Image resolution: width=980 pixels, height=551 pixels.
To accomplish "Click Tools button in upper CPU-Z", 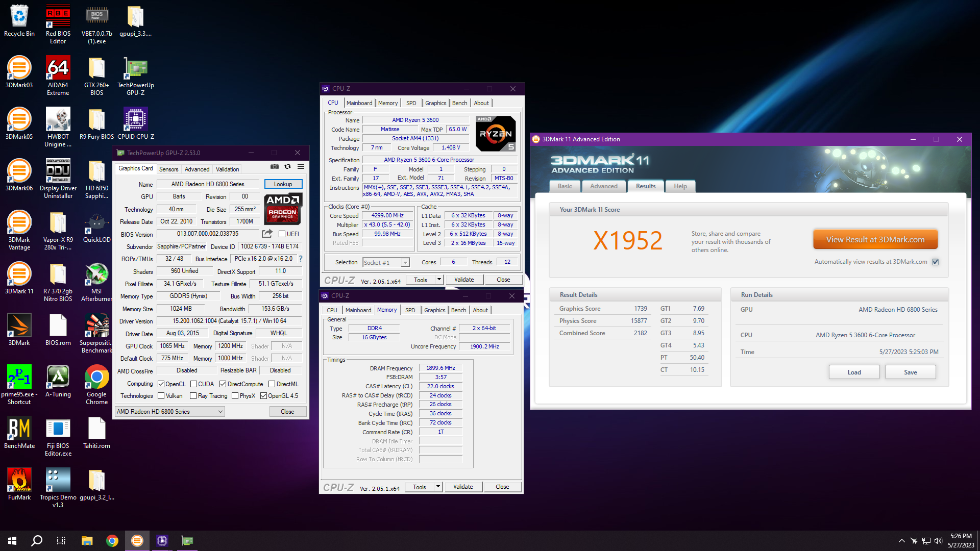I will 421,280.
